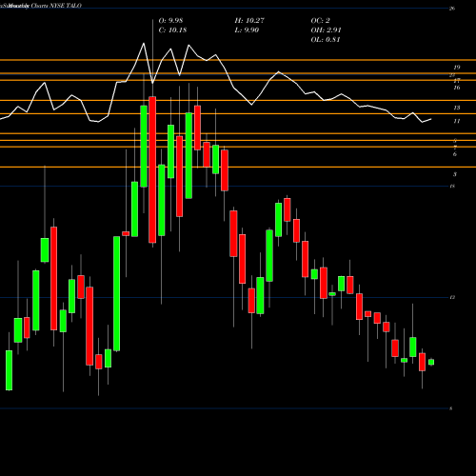Click the price axis label '8' at bottom
This screenshot has width=476, height=476.
pyautogui.click(x=451, y=408)
